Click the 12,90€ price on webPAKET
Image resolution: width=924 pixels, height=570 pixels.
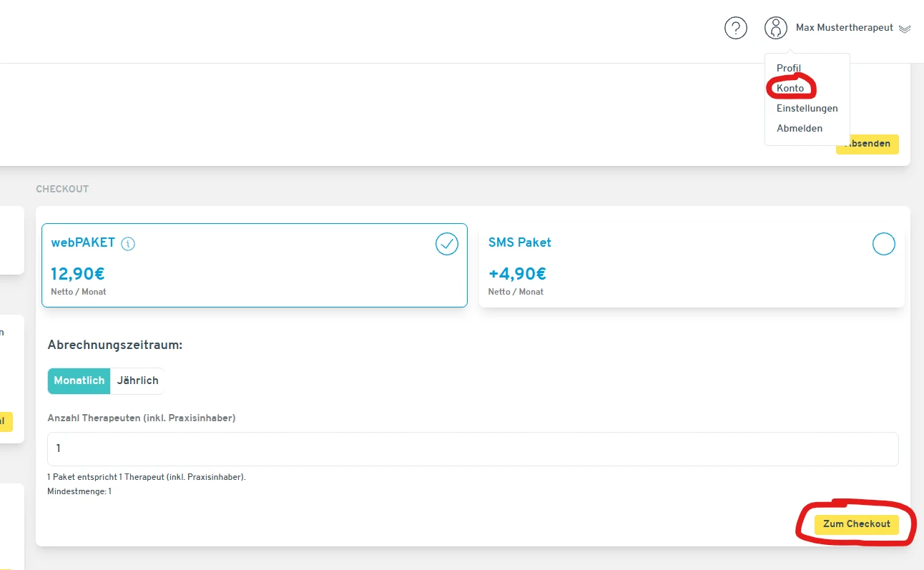click(78, 274)
